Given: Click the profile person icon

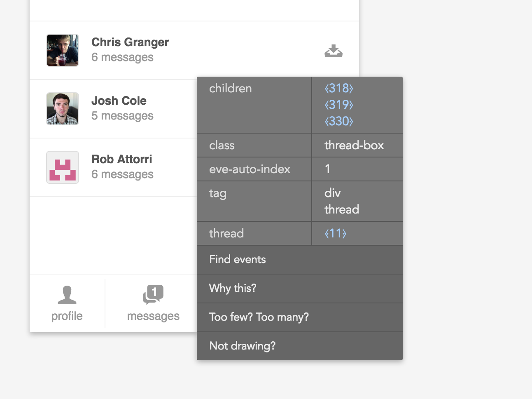Looking at the screenshot, I should coord(67,295).
